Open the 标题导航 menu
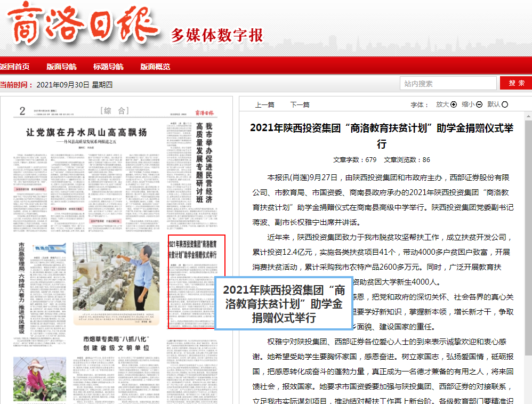The width and height of the screenshot is (532, 404). (x=108, y=67)
